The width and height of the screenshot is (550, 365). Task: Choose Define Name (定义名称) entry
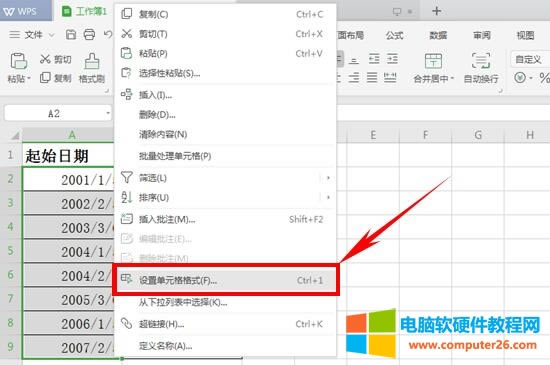[224, 346]
